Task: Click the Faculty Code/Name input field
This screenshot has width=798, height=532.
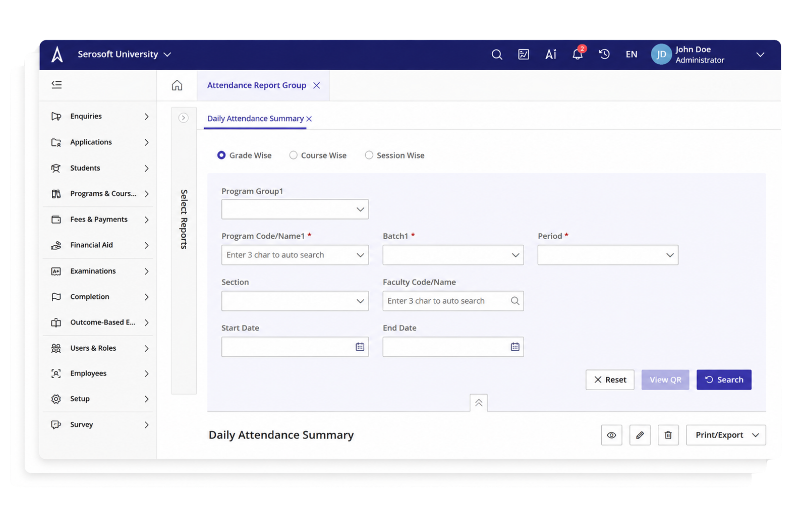Action: click(453, 301)
